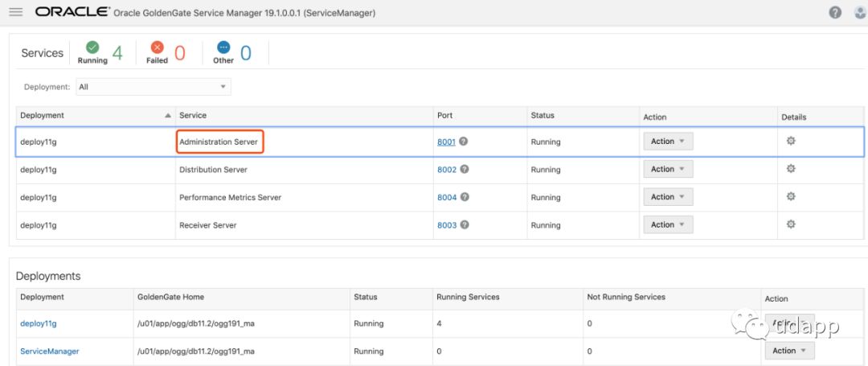The height and width of the screenshot is (366, 868).
Task: Open details gear for Administration Server
Action: click(791, 141)
